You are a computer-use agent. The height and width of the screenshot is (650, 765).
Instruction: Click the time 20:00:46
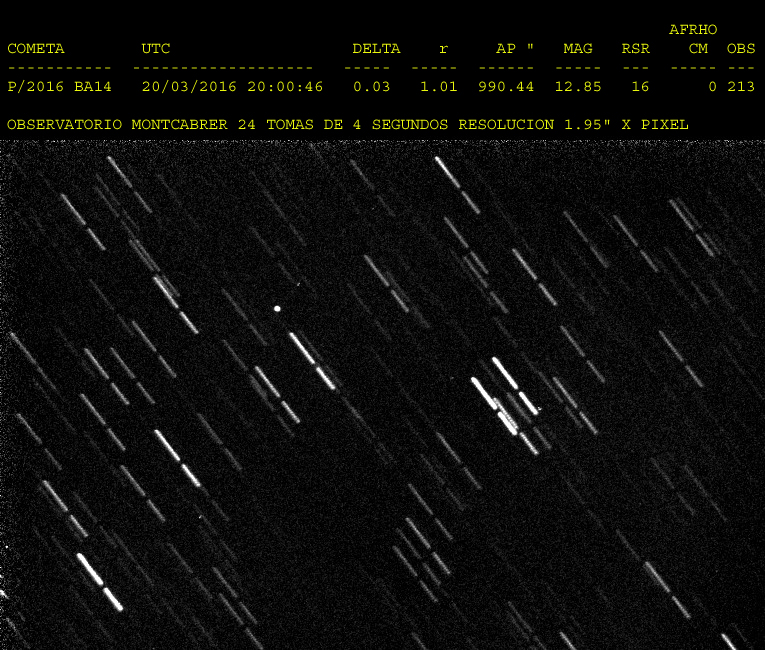[285, 87]
